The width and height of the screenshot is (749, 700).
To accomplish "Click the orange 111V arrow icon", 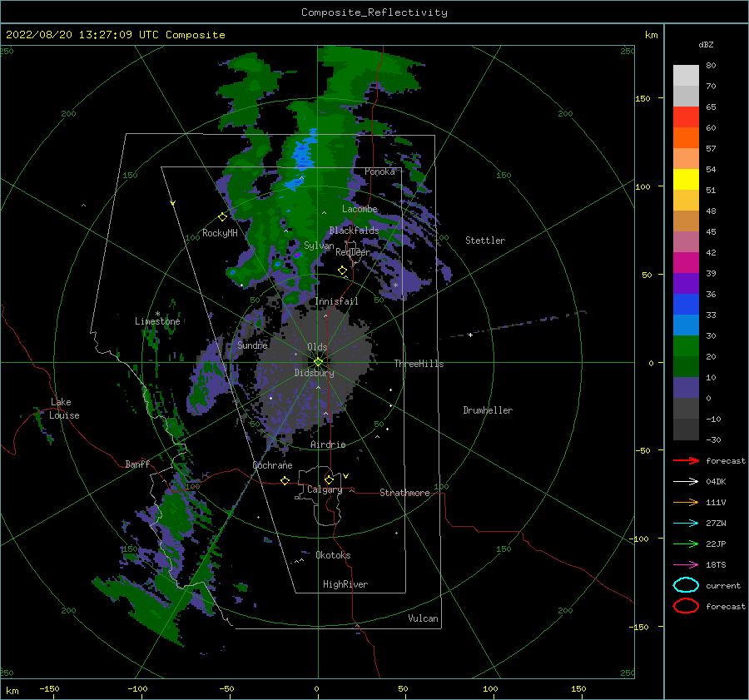I will coord(686,502).
